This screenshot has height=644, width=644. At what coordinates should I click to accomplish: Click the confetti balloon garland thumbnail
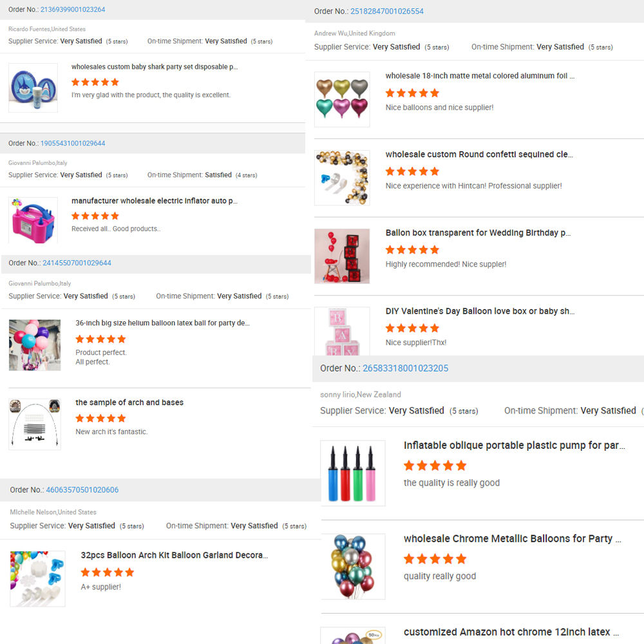coord(342,178)
